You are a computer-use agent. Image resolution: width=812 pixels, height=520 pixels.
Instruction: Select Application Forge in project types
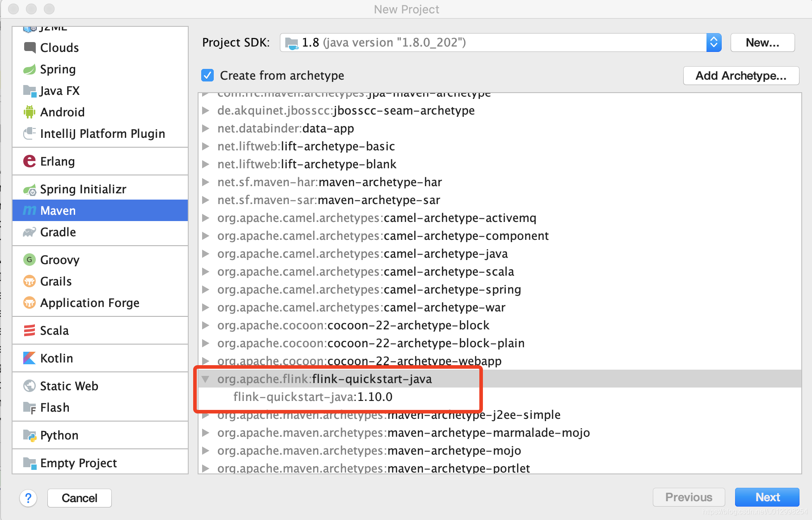coord(100,303)
